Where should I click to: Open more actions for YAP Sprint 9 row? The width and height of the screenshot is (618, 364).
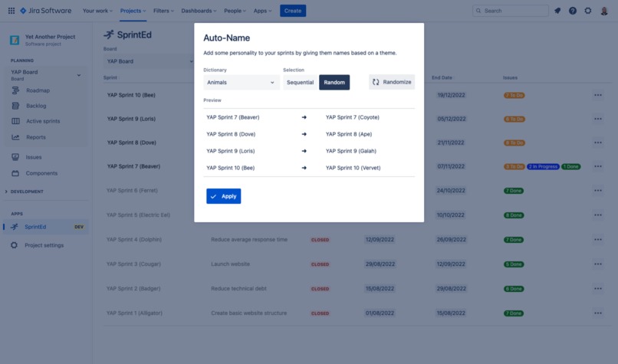tap(598, 119)
